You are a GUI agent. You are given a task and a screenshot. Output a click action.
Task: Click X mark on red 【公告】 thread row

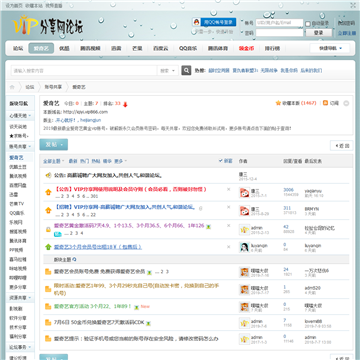[x=228, y=189]
